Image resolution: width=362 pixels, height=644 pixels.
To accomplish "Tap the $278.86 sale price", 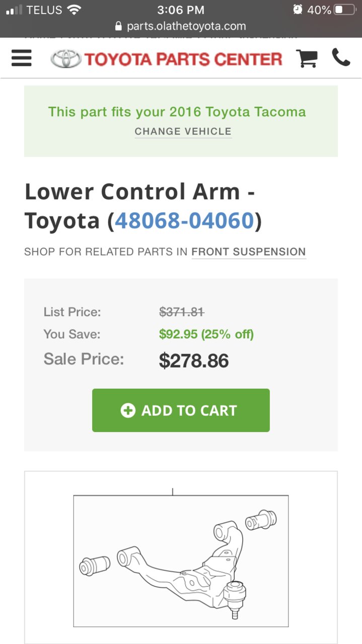I will 194,361.
